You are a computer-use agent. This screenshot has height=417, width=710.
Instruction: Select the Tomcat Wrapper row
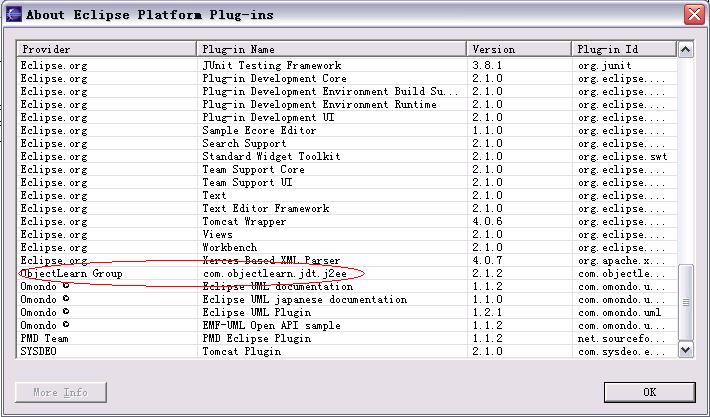(x=347, y=221)
